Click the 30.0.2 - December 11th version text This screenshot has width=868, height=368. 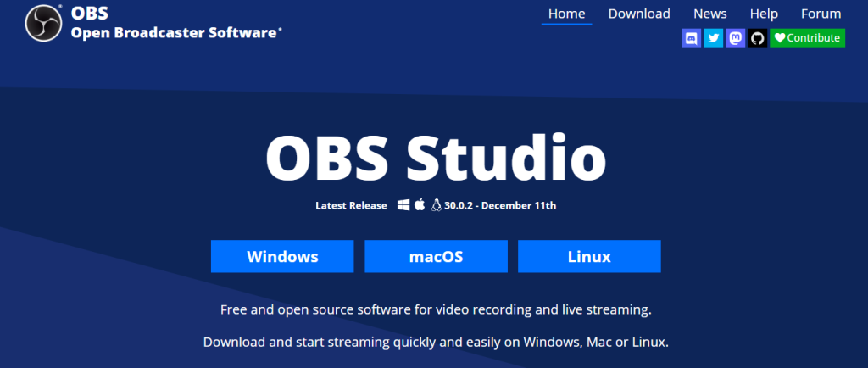tap(500, 205)
